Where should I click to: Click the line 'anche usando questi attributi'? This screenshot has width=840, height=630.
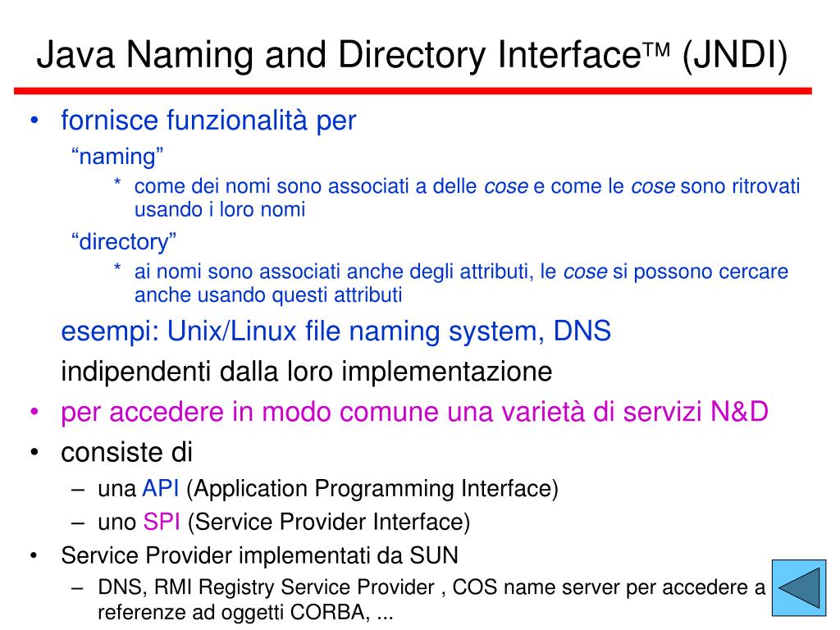click(268, 294)
